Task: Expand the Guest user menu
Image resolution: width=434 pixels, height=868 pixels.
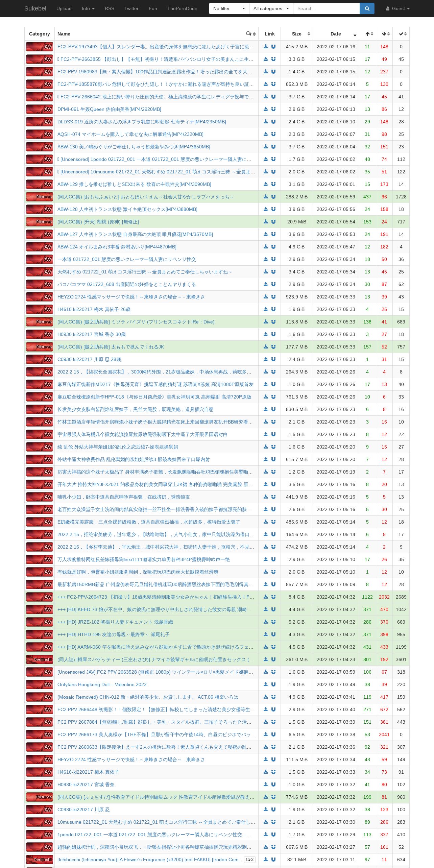Action: coord(398,8)
